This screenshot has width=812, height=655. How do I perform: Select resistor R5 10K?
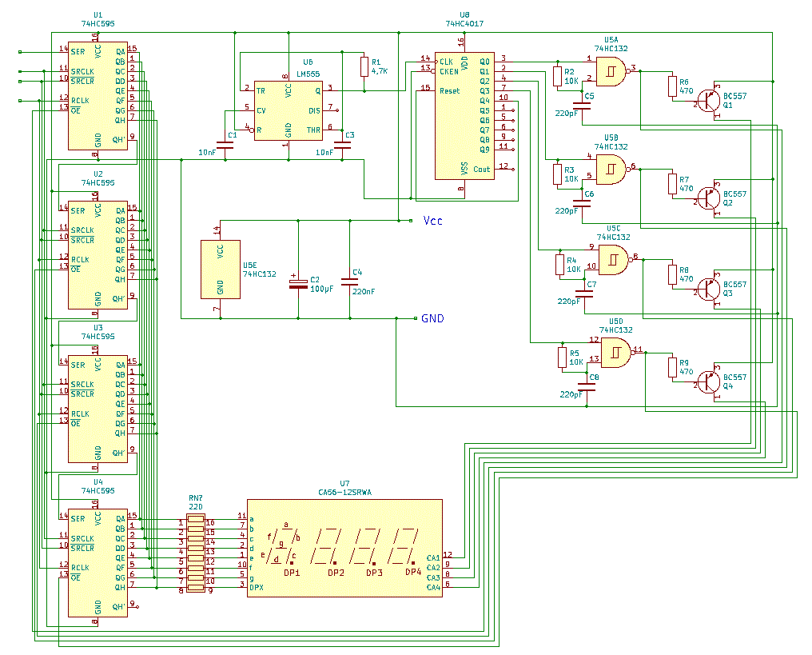(x=563, y=357)
